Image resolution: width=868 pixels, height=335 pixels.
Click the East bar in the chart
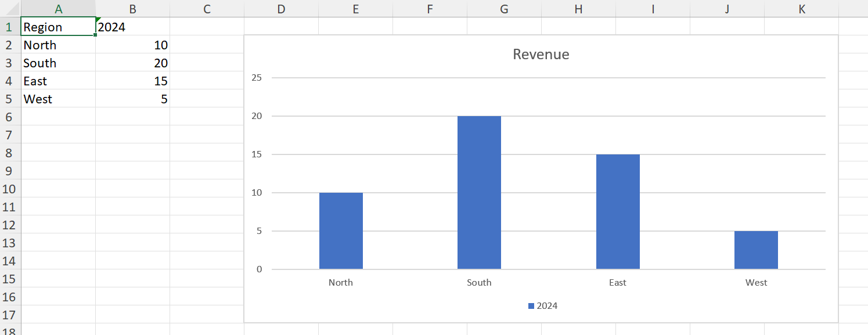[618, 211]
